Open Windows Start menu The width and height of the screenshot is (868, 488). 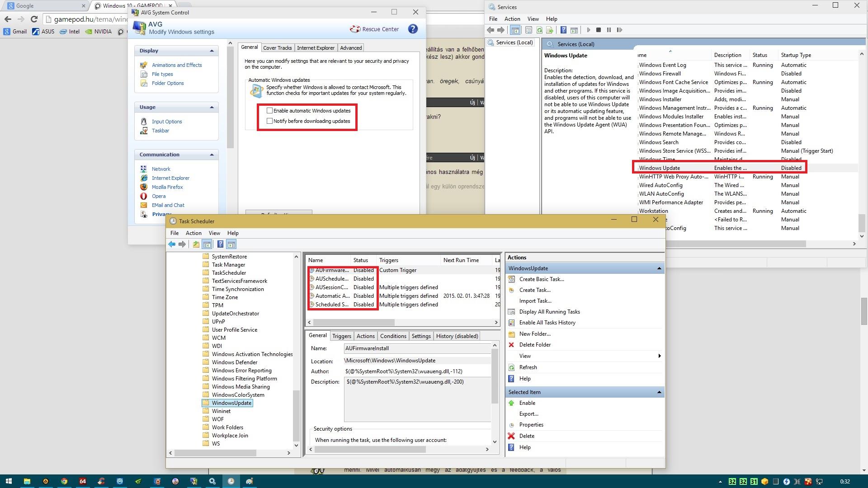tap(8, 481)
